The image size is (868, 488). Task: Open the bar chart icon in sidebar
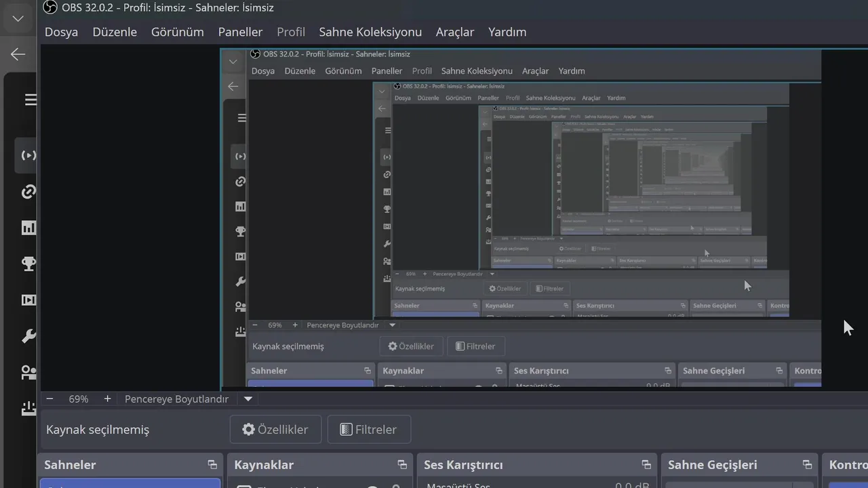28,228
